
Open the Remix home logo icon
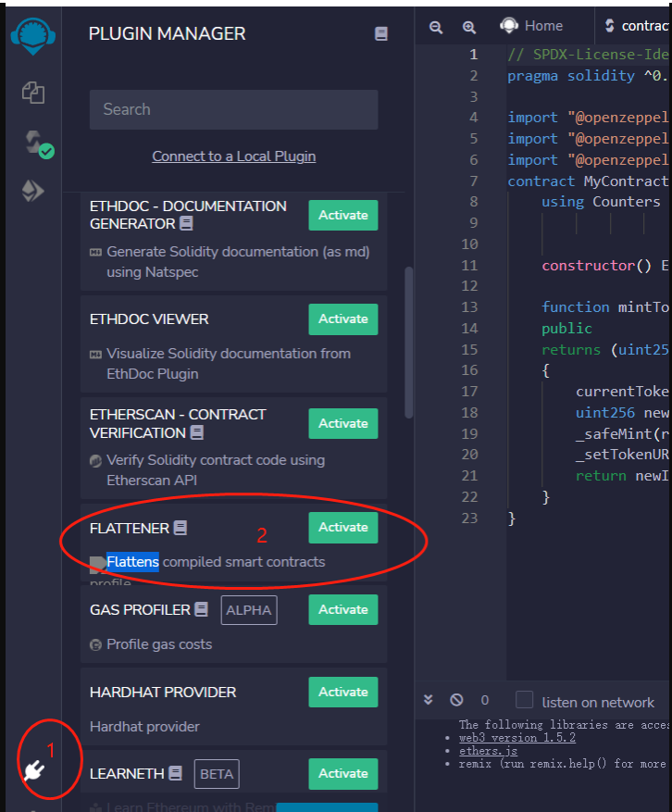(x=32, y=36)
